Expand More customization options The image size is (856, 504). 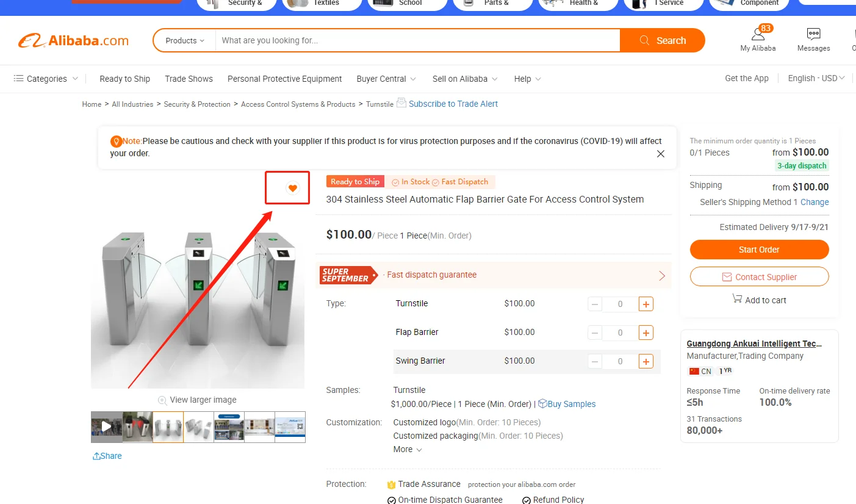408,450
